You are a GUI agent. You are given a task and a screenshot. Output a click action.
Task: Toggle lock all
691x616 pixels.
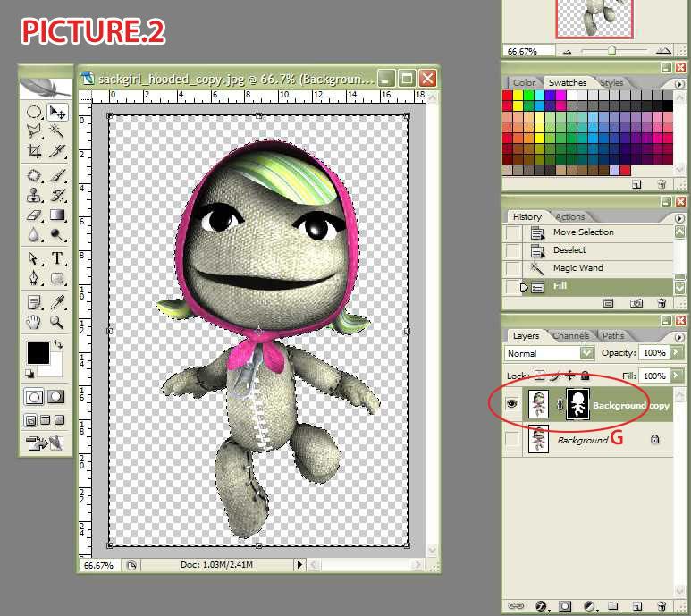pos(586,376)
